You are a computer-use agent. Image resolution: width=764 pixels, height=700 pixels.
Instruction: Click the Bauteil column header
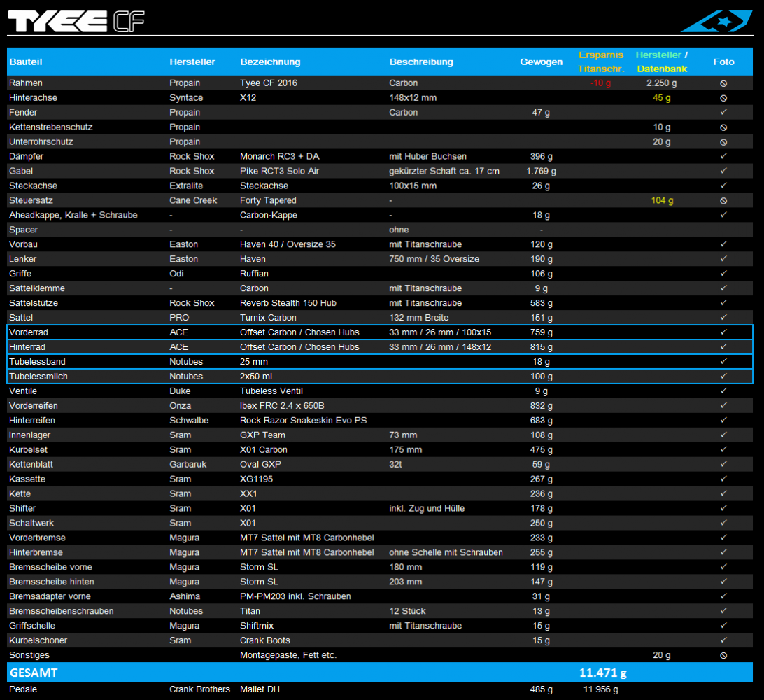coord(26,62)
